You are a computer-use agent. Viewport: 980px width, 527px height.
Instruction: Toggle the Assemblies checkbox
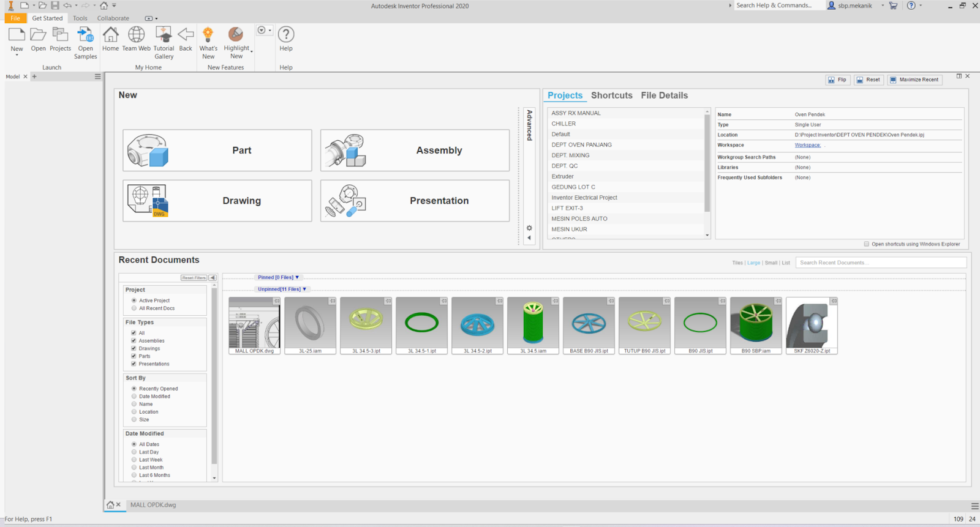[134, 341]
